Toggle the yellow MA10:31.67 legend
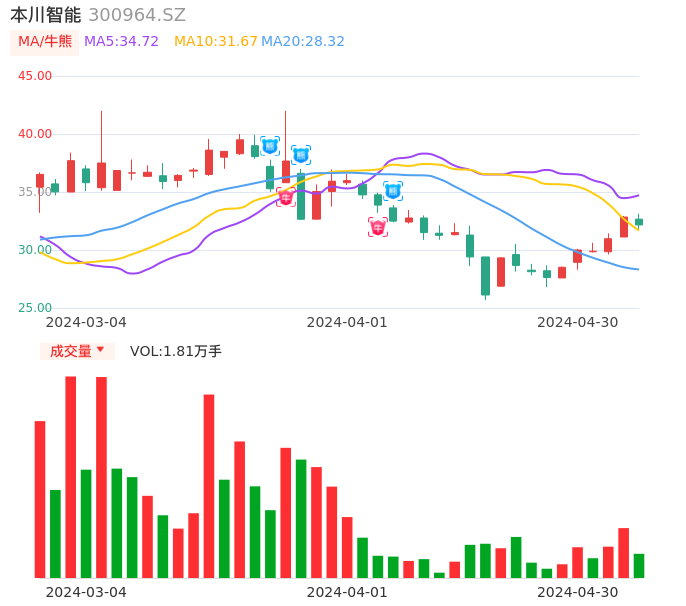The height and width of the screenshot is (606, 686). [x=215, y=42]
